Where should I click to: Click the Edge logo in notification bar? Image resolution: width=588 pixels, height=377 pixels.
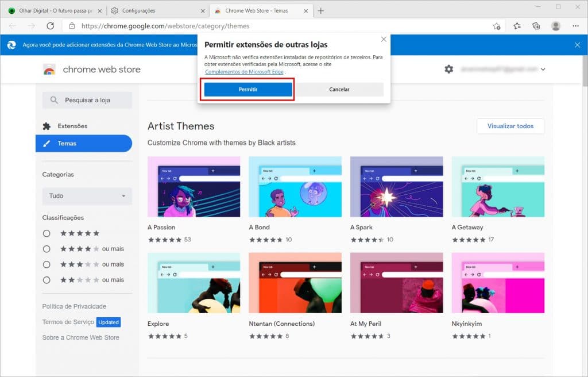11,45
